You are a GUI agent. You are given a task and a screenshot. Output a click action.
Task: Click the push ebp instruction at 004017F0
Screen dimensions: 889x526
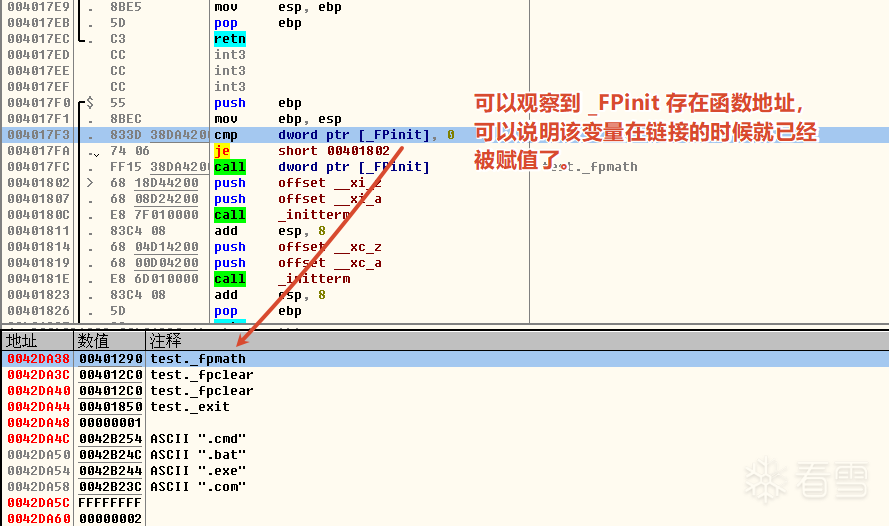[258, 103]
